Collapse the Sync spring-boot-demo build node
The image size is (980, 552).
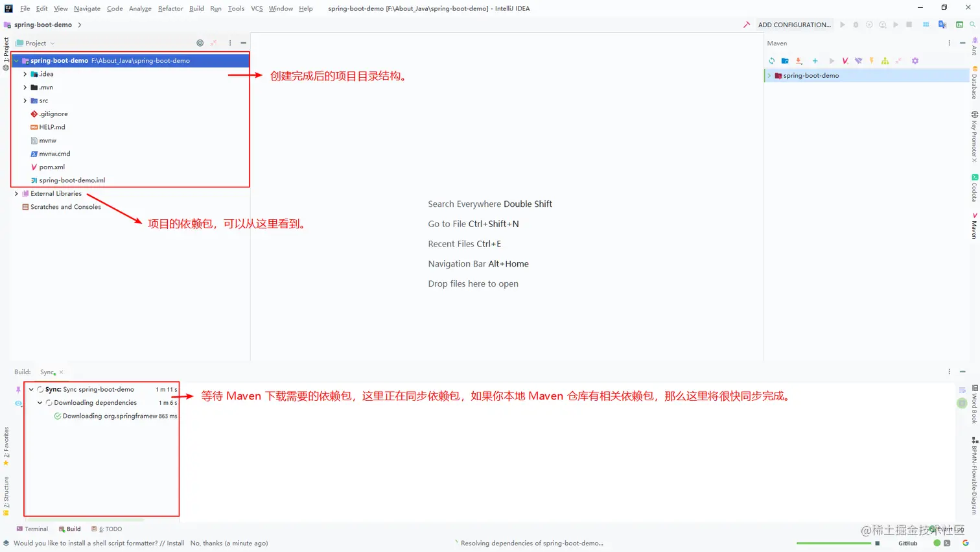[31, 389]
